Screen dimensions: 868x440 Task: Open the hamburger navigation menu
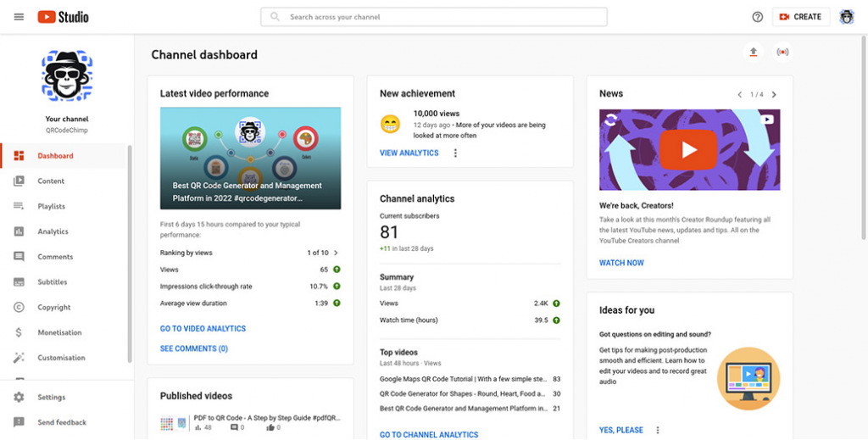[x=19, y=17]
